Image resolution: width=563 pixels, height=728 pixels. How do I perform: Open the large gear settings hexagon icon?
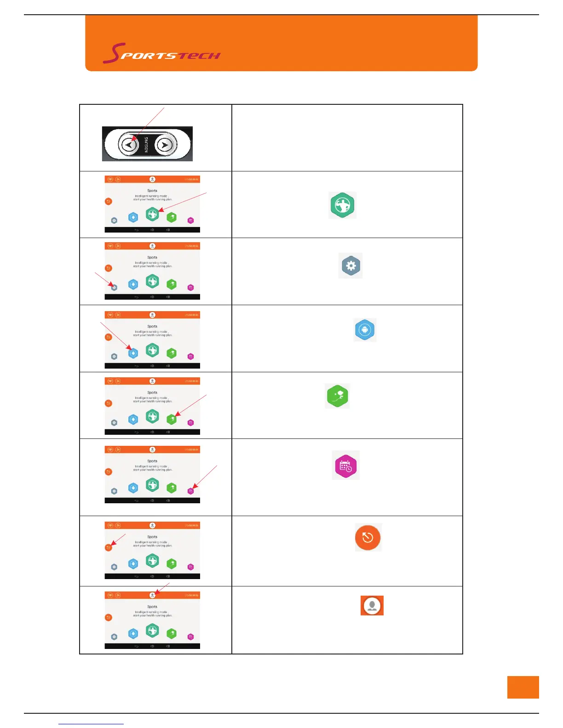point(350,266)
